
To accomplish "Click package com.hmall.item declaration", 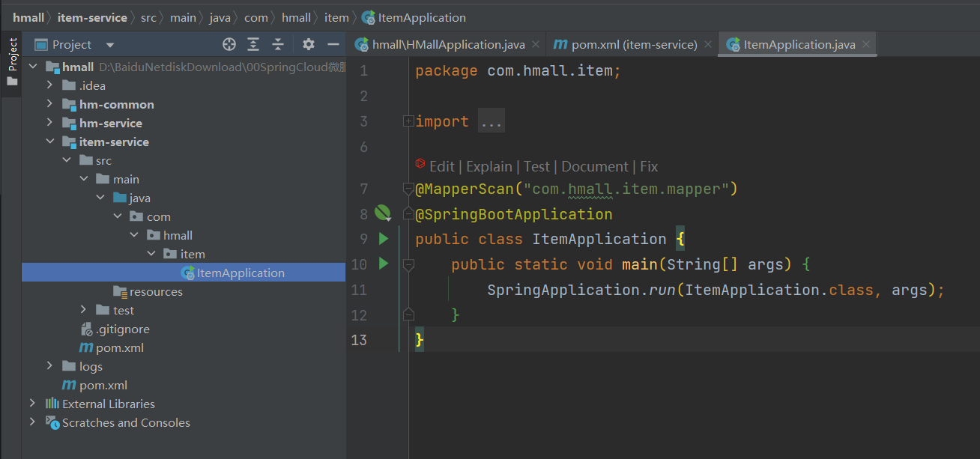I will [x=518, y=71].
